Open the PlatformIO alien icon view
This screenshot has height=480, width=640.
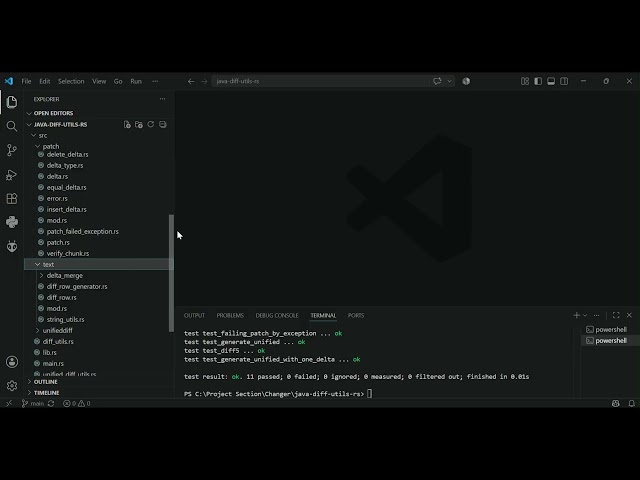pyautogui.click(x=12, y=246)
